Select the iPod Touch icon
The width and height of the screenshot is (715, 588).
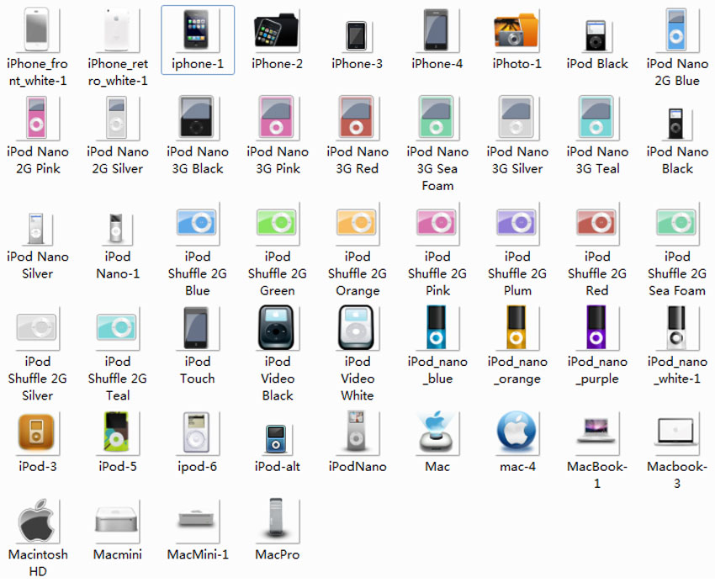tap(196, 328)
